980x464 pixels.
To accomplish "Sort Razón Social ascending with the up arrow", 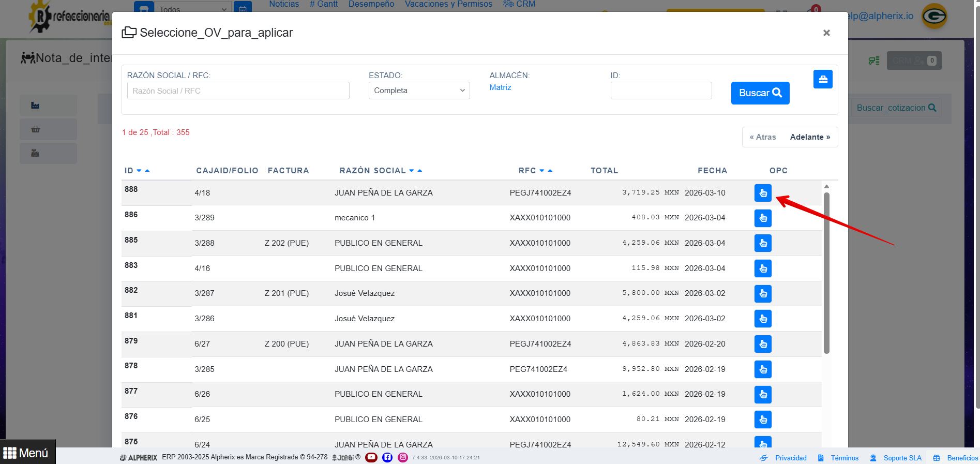I will 420,171.
